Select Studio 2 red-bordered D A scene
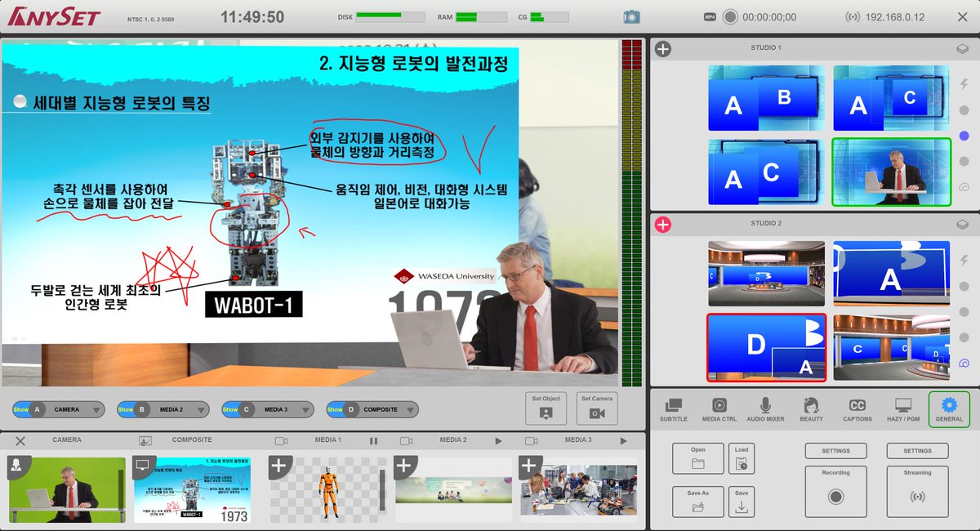 (x=767, y=348)
